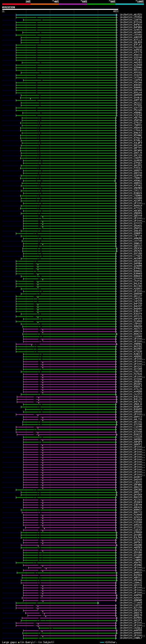
Task: Select hit label UniRef100_C7GUL8
Action: click(x=131, y=130)
